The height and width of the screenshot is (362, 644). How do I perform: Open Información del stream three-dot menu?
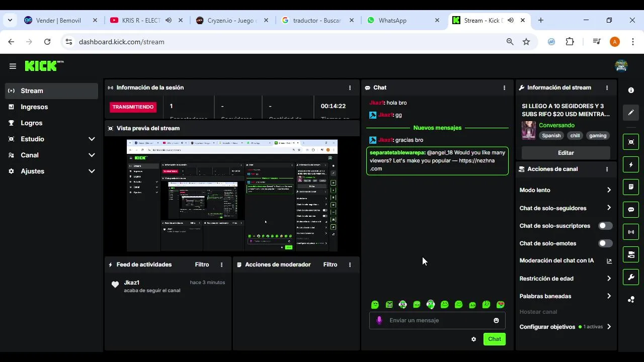click(x=607, y=87)
